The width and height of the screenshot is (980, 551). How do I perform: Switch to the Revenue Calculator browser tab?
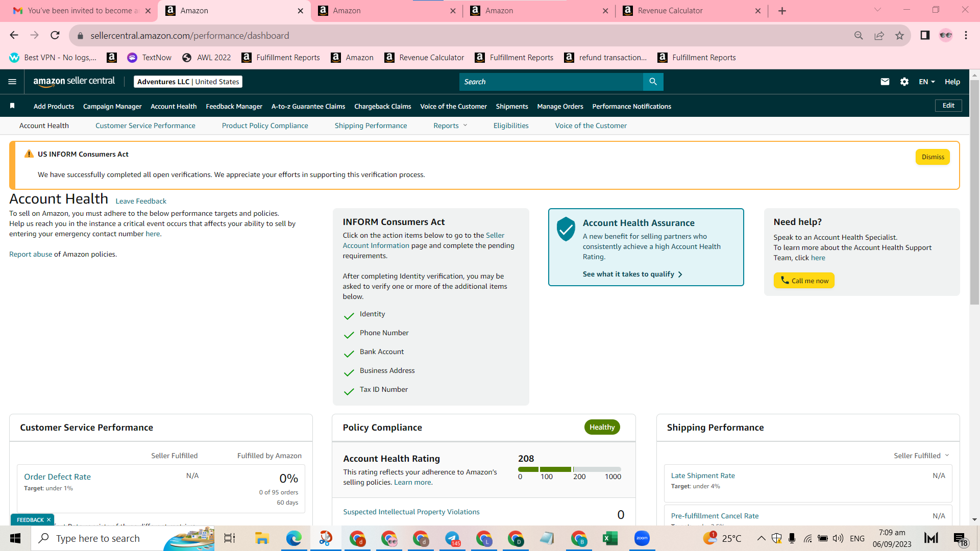pos(692,11)
